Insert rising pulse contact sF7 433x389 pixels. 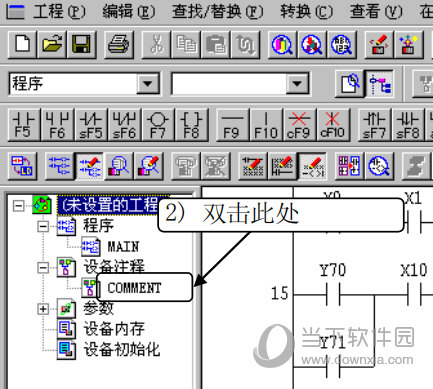pos(374,125)
